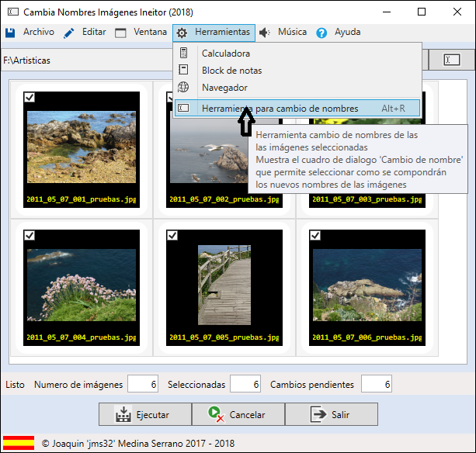This screenshot has width=476, height=453.
Task: Click the rename button at right of the path bar
Action: coord(452,60)
